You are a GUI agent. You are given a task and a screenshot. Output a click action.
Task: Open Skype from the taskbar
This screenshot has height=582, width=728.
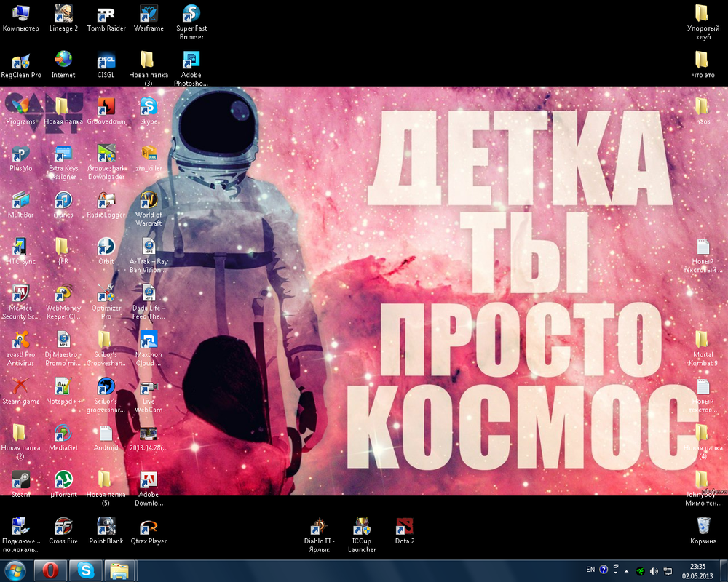[86, 572]
